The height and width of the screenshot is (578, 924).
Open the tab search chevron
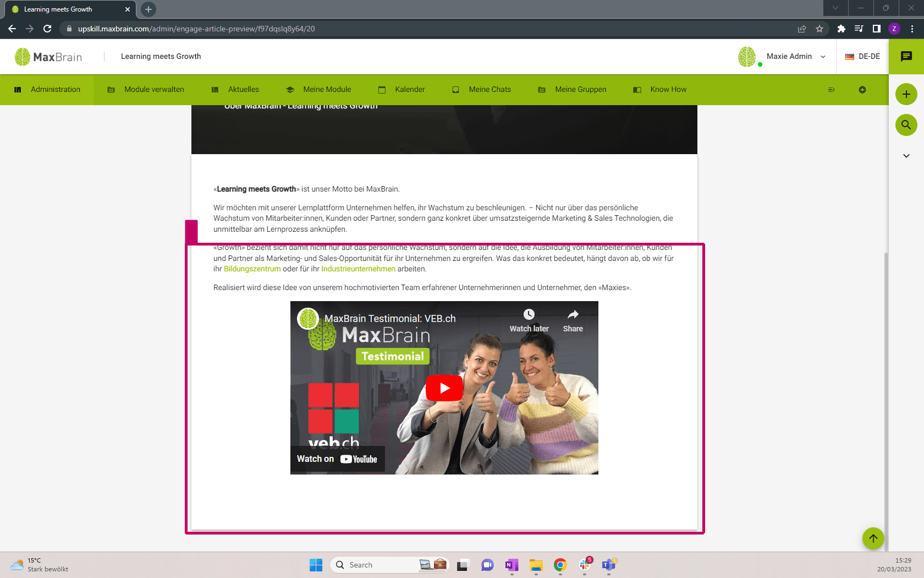pyautogui.click(x=835, y=8)
